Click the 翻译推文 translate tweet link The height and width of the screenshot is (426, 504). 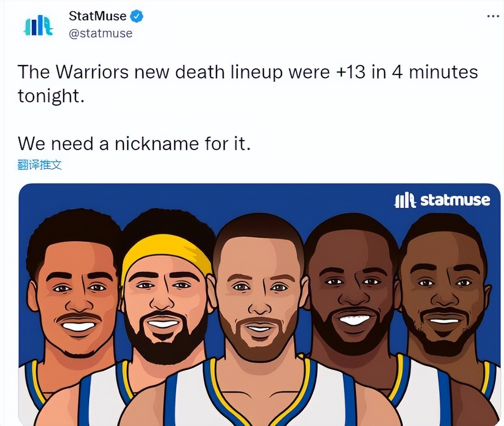coord(40,165)
